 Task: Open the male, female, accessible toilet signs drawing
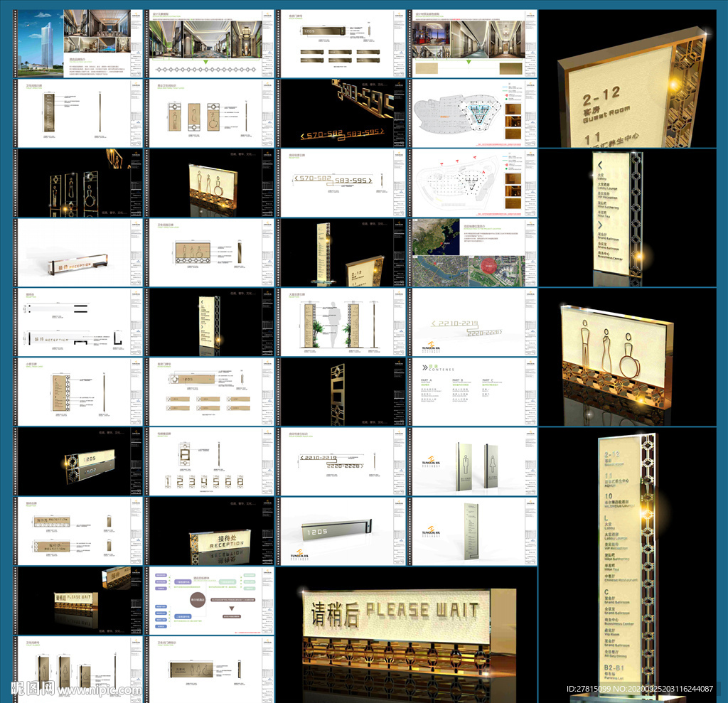click(211, 113)
